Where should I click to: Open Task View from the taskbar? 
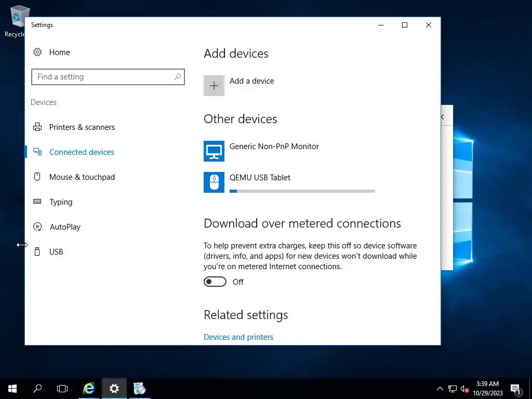click(62, 389)
